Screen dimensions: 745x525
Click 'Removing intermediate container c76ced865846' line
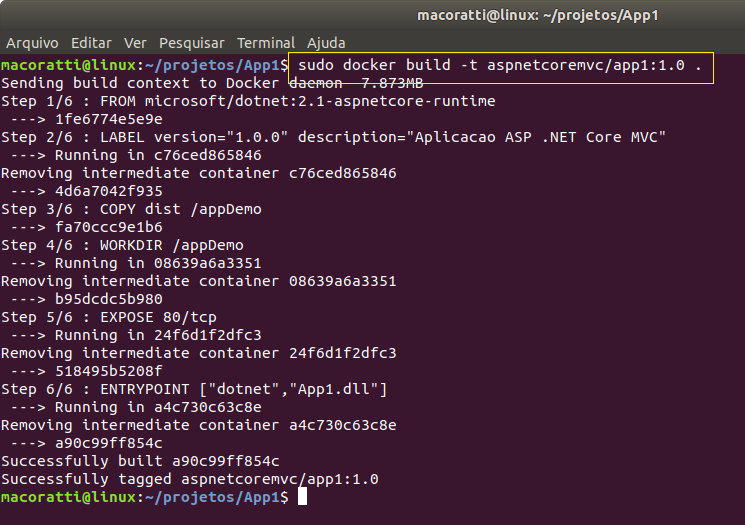coord(199,173)
